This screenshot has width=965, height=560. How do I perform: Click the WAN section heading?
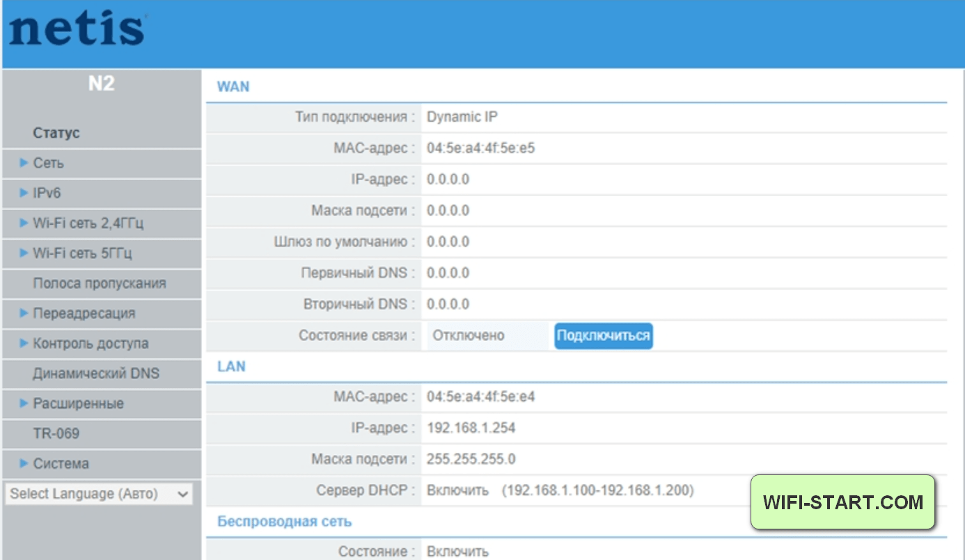pyautogui.click(x=233, y=87)
